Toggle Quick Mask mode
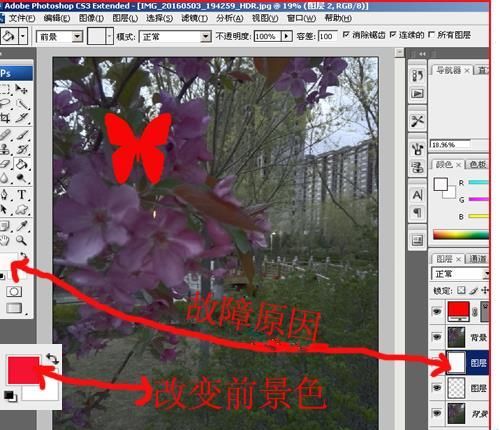The height and width of the screenshot is (430, 500). pyautogui.click(x=14, y=292)
